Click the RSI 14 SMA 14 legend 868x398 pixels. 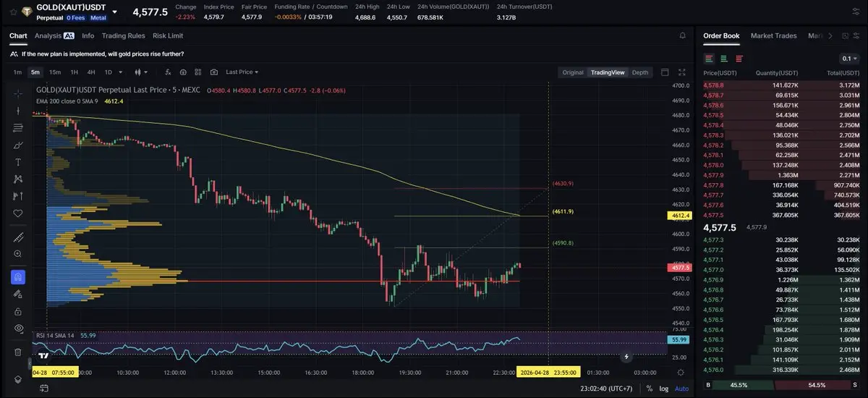56,336
